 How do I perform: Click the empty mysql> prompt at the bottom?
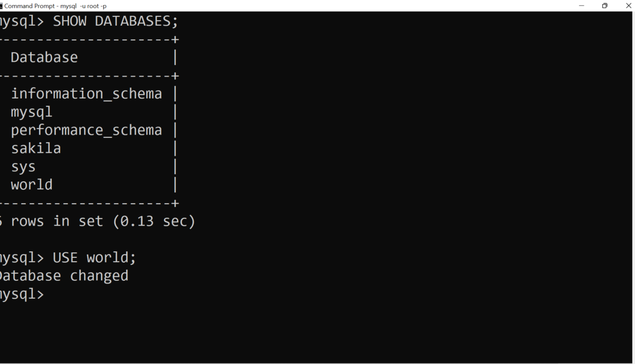[22, 294]
